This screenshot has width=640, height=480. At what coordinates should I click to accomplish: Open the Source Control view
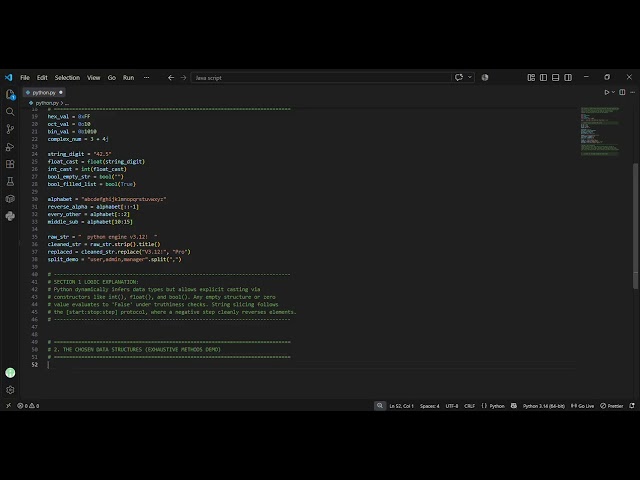point(10,129)
